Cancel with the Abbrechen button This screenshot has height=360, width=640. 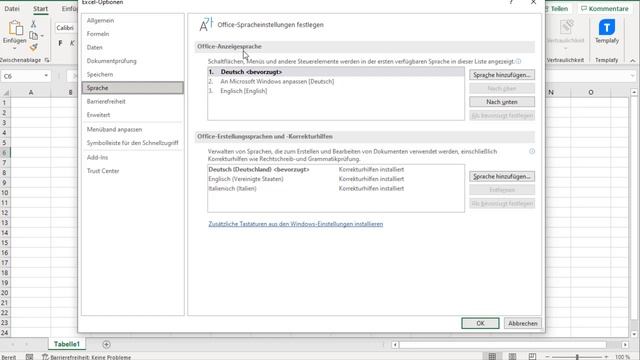click(x=522, y=323)
